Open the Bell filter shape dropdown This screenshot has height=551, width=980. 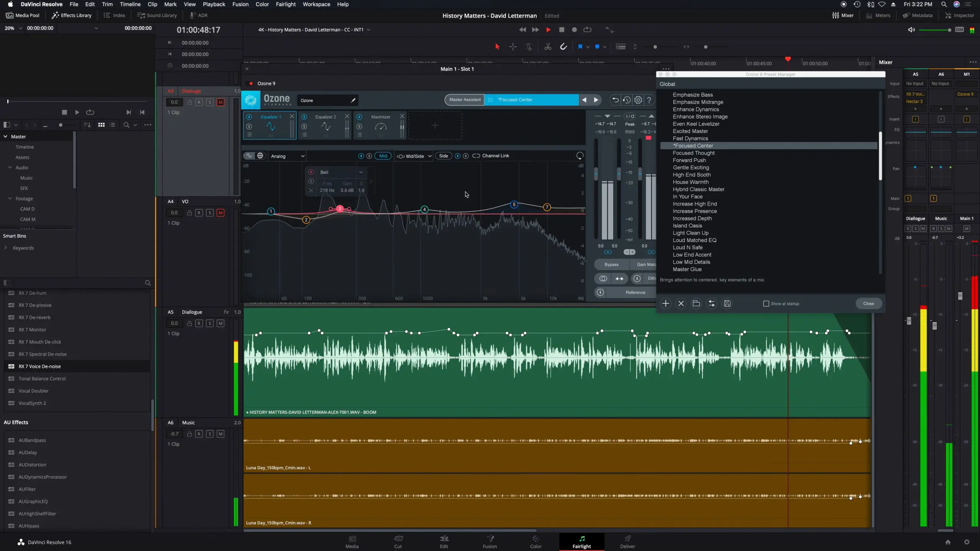341,172
